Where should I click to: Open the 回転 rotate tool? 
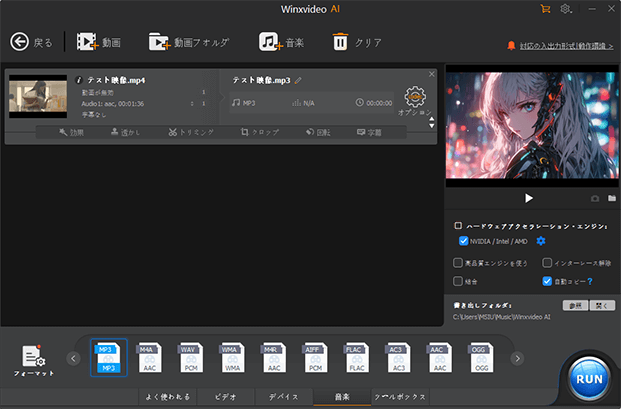(318, 132)
